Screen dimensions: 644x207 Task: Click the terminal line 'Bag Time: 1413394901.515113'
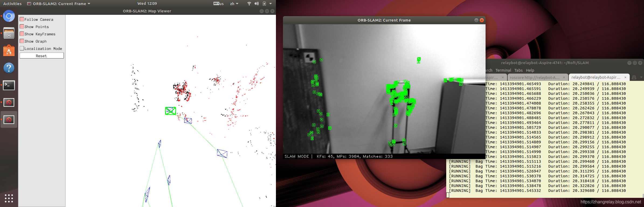tap(508, 161)
